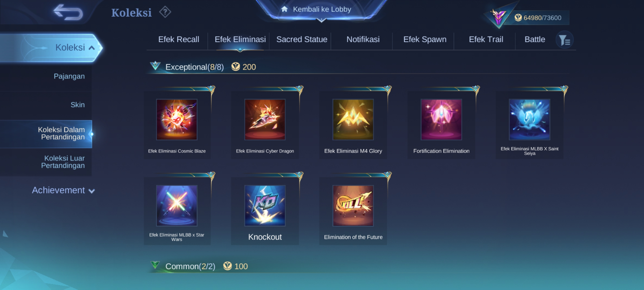
Task: Select Efek Eliminasi Cosmic Blaze icon
Action: (177, 119)
